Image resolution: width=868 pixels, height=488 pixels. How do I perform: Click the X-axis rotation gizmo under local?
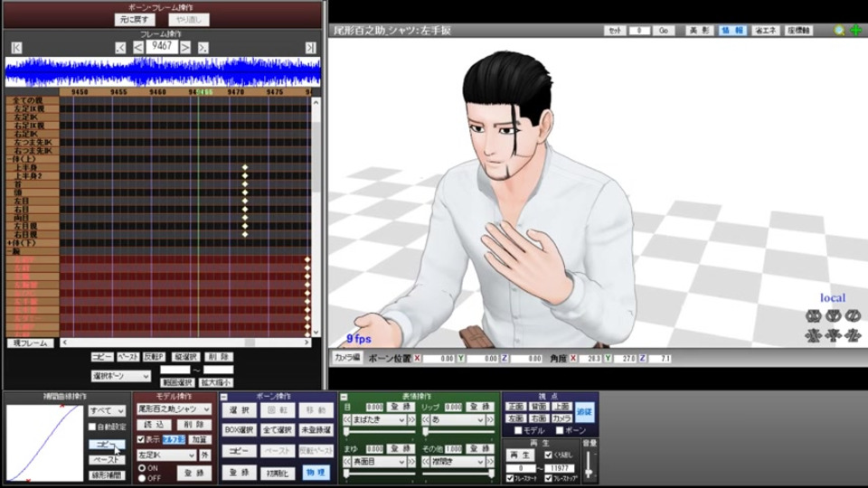coord(813,316)
